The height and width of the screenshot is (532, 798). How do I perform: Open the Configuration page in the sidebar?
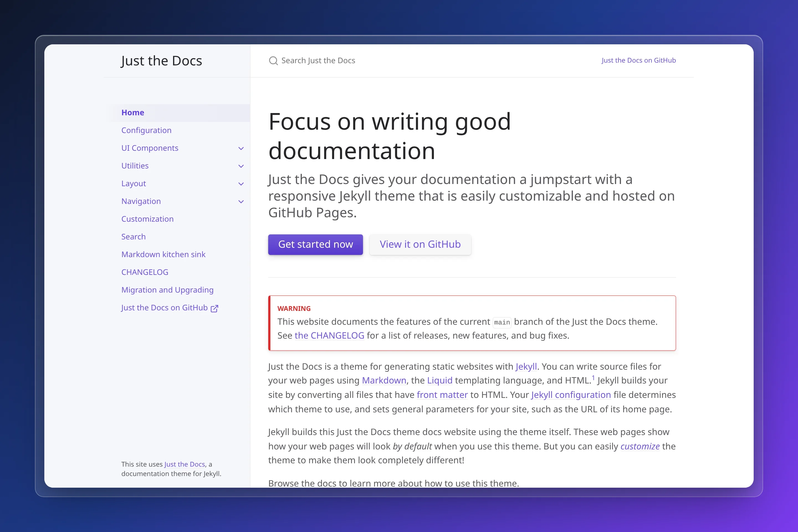click(x=146, y=130)
